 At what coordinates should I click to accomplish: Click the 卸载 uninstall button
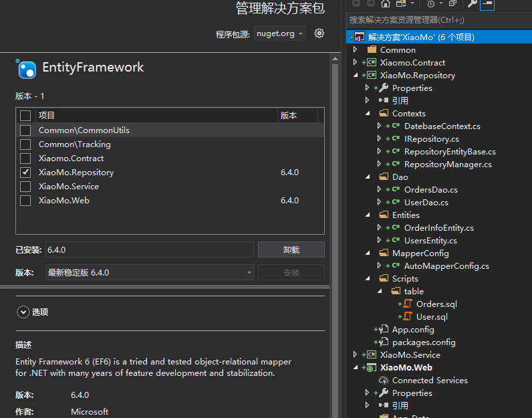click(x=291, y=249)
